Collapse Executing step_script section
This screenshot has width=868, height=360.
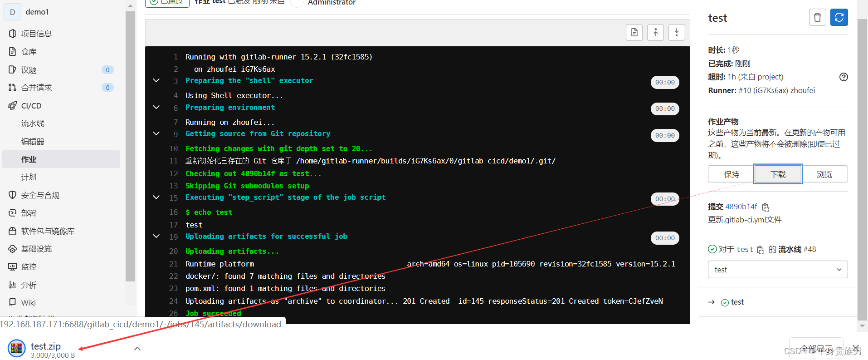tap(156, 197)
